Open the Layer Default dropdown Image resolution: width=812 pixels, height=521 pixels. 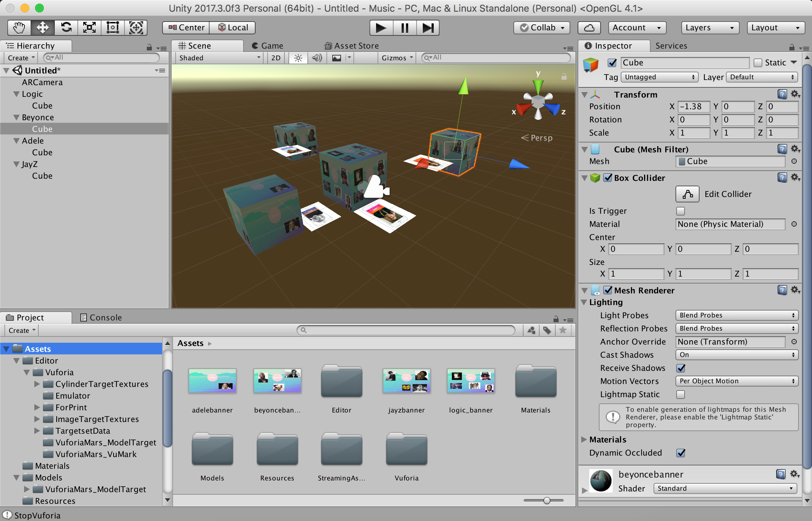[762, 77]
